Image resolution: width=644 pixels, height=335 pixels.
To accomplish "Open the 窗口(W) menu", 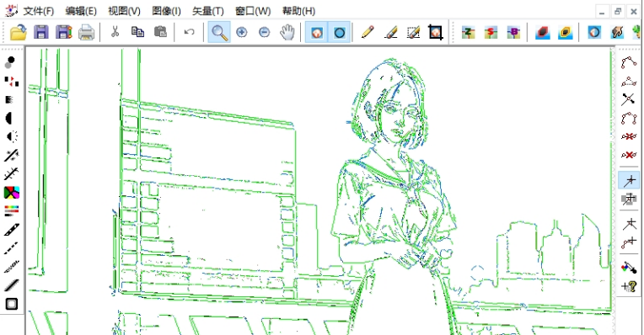I will click(253, 11).
